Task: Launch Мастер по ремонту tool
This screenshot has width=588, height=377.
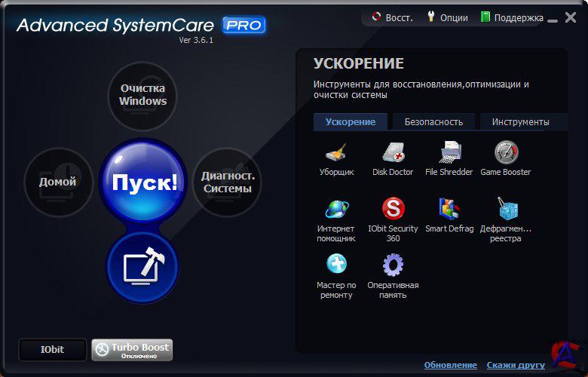Action: 336,266
